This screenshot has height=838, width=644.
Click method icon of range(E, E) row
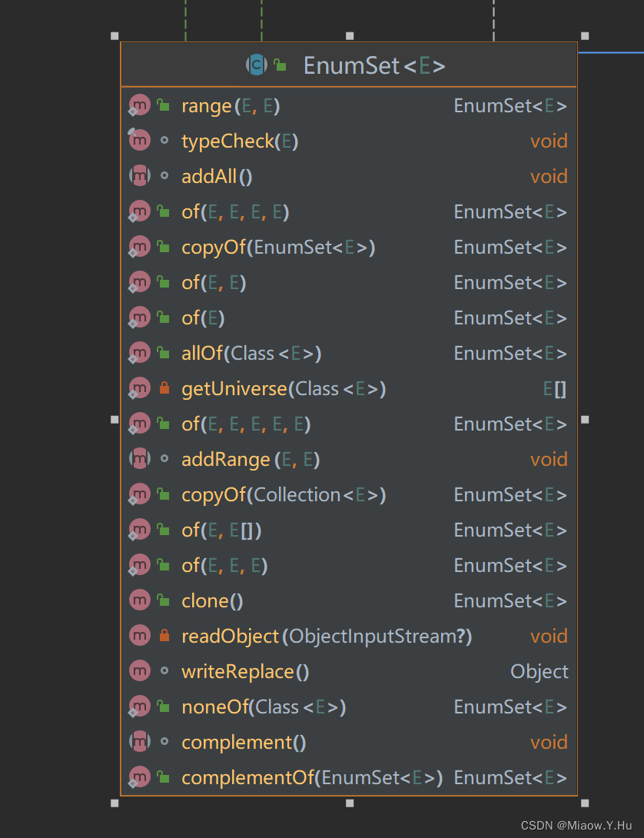click(x=140, y=105)
